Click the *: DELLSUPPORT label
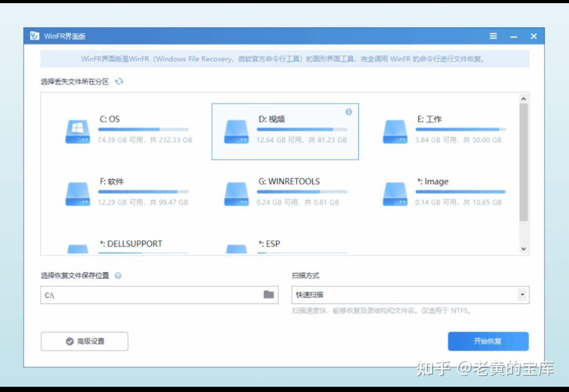Image resolution: width=569 pixels, height=392 pixels. click(131, 244)
